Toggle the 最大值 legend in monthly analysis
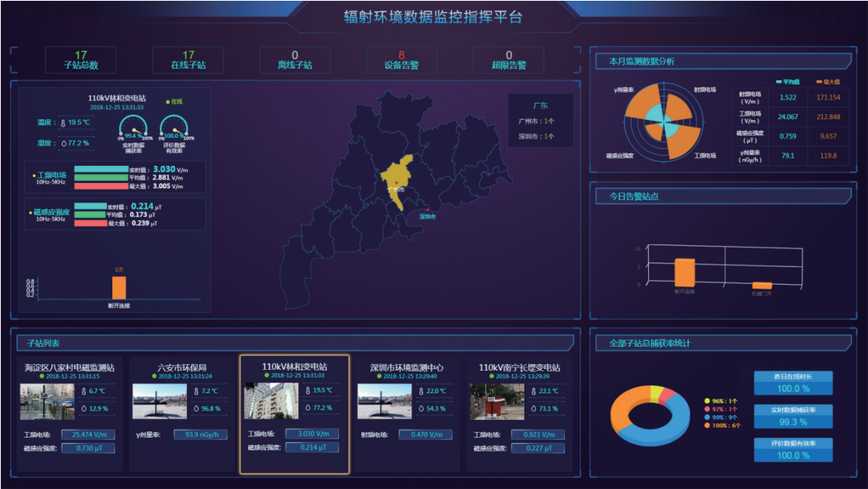This screenshot has height=489, width=868. click(828, 81)
